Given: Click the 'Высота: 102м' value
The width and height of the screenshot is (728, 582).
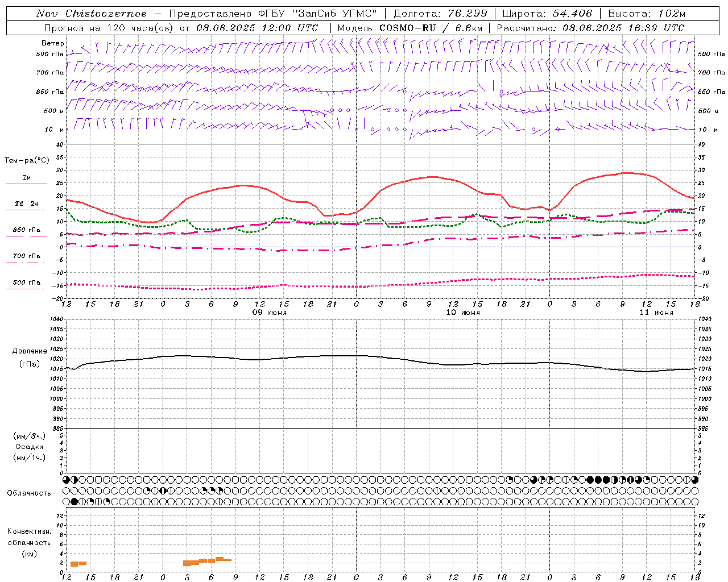Looking at the screenshot, I should [647, 14].
